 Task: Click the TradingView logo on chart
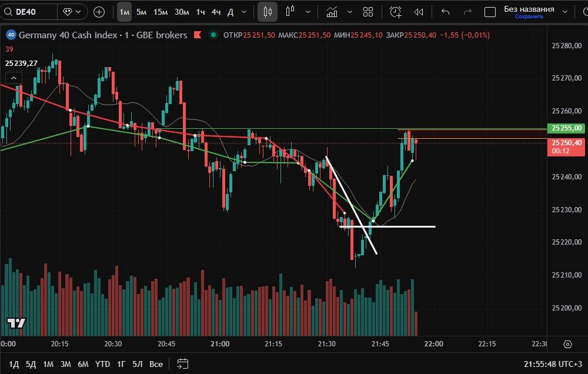pos(16,323)
